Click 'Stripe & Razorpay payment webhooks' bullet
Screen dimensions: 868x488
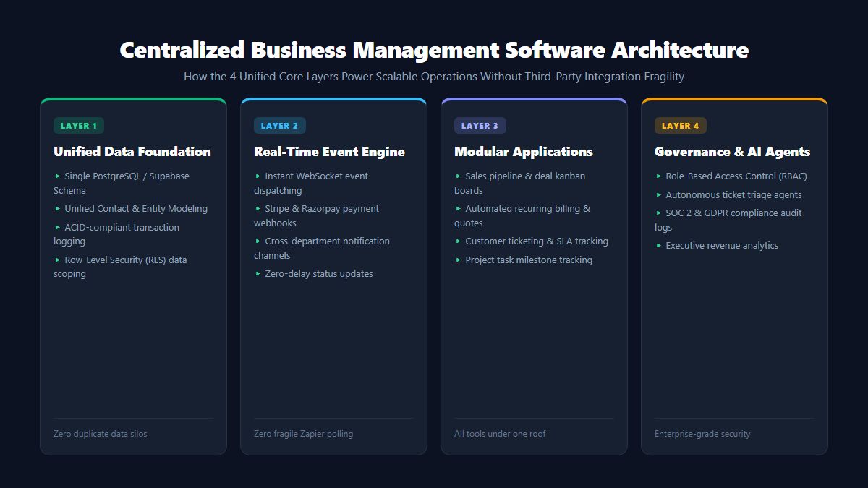(x=317, y=215)
